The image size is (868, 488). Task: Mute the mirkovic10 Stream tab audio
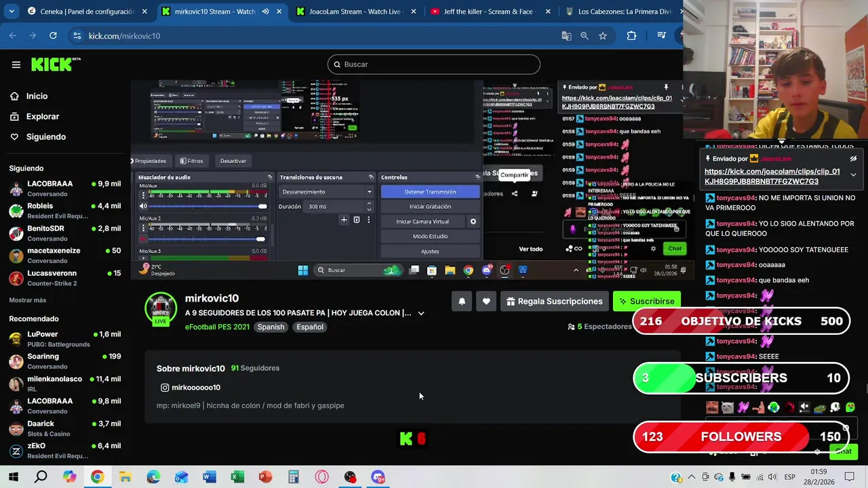pos(265,12)
